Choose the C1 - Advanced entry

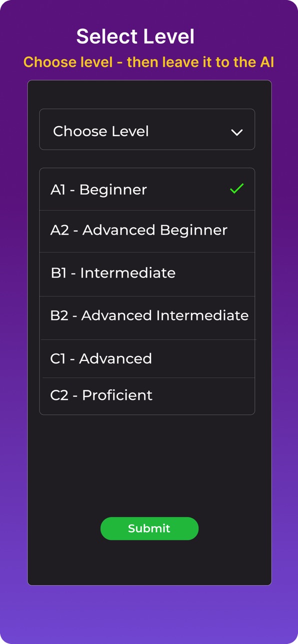pyautogui.click(x=147, y=358)
